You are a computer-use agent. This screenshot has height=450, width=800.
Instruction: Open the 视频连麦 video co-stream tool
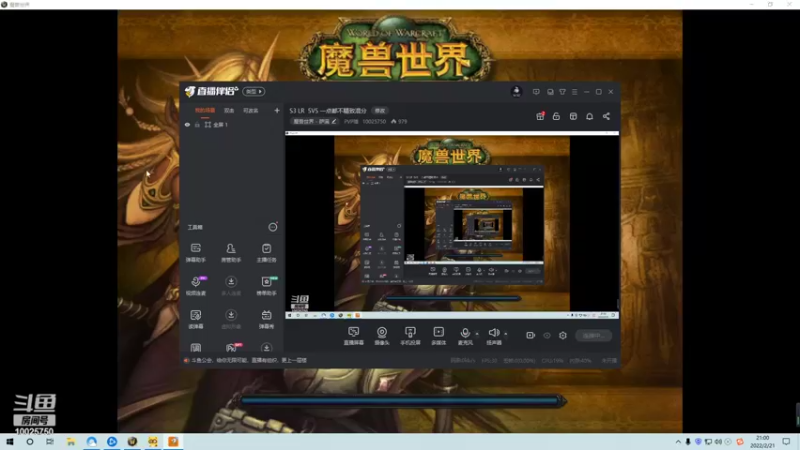point(196,286)
